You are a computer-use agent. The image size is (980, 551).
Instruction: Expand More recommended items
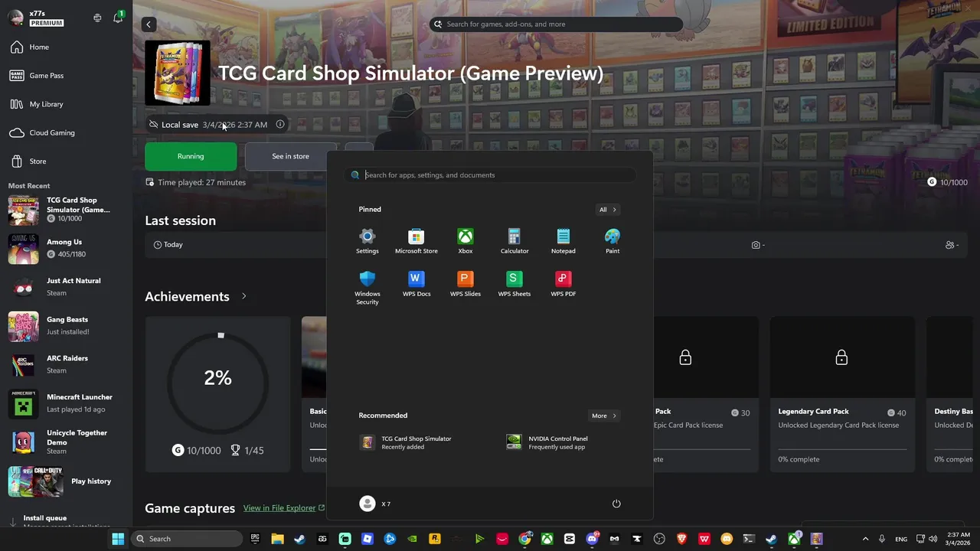tap(603, 416)
